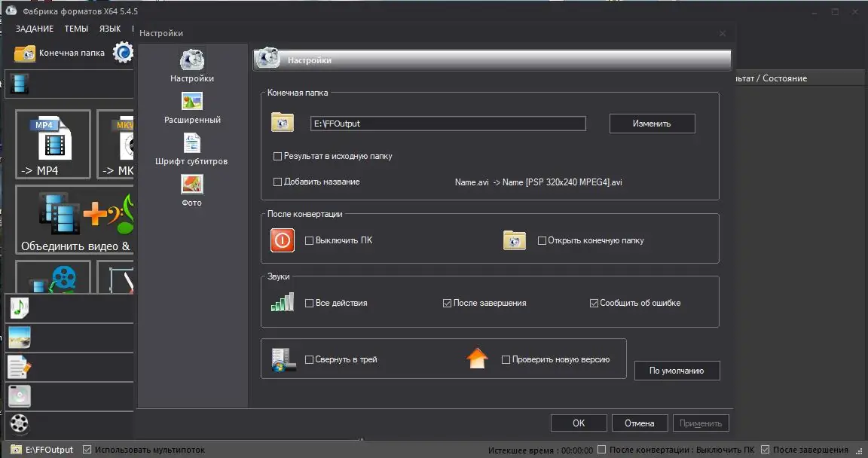Click the crop tool tile in main window
The image size is (868, 458).
click(x=116, y=277)
